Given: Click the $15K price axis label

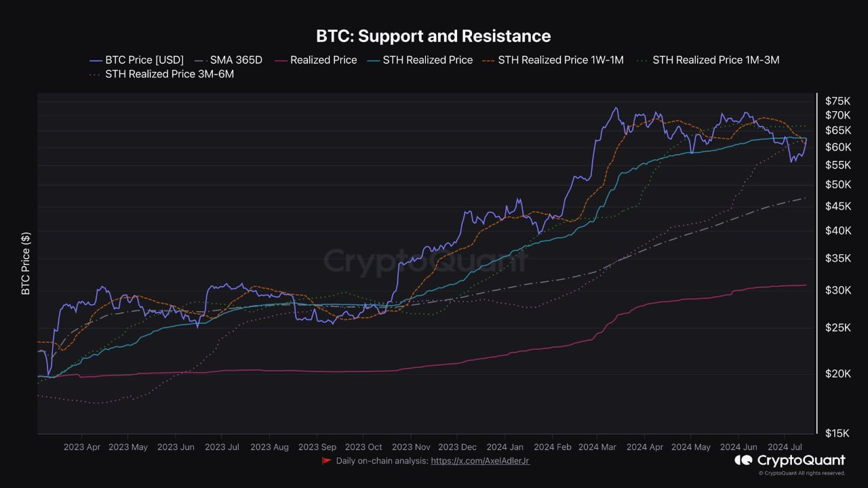Looking at the screenshot, I should coord(838,432).
